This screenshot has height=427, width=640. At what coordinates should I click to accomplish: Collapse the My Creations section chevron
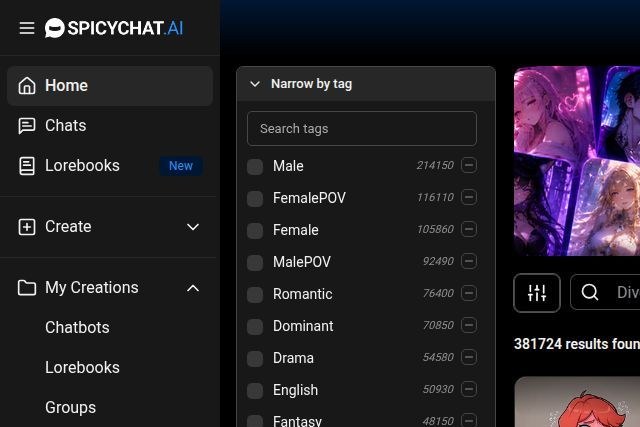[x=193, y=288]
